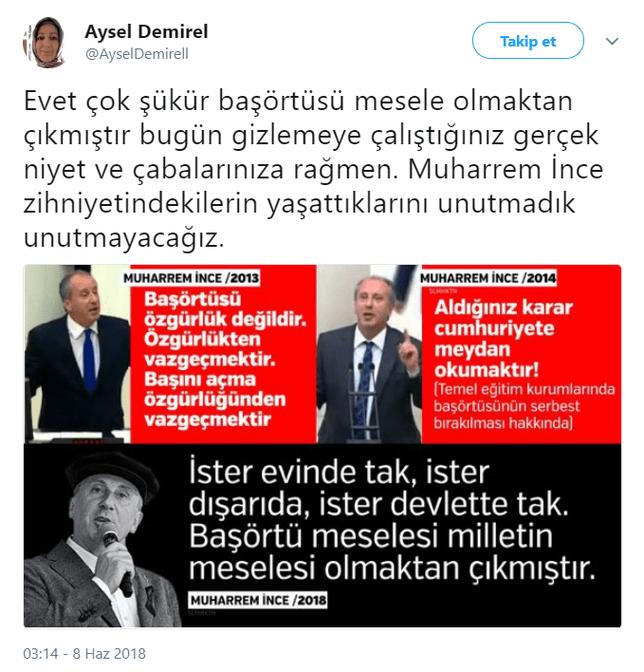Open Aysel Demirel's profile avatar
The height and width of the screenshot is (672, 644).
coord(45,42)
